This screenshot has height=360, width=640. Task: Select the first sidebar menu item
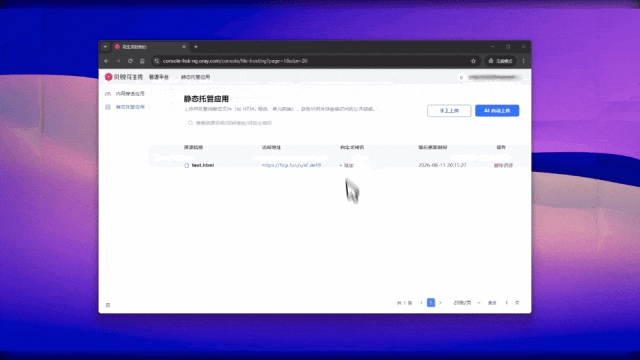(125, 94)
